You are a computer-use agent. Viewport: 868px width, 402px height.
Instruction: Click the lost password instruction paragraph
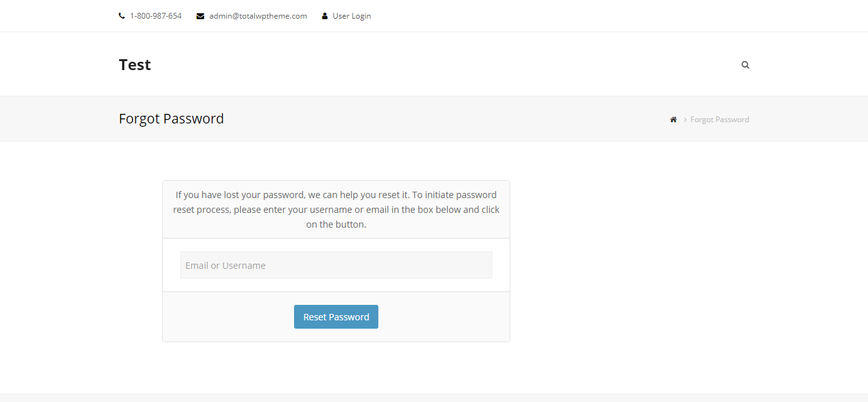point(336,210)
